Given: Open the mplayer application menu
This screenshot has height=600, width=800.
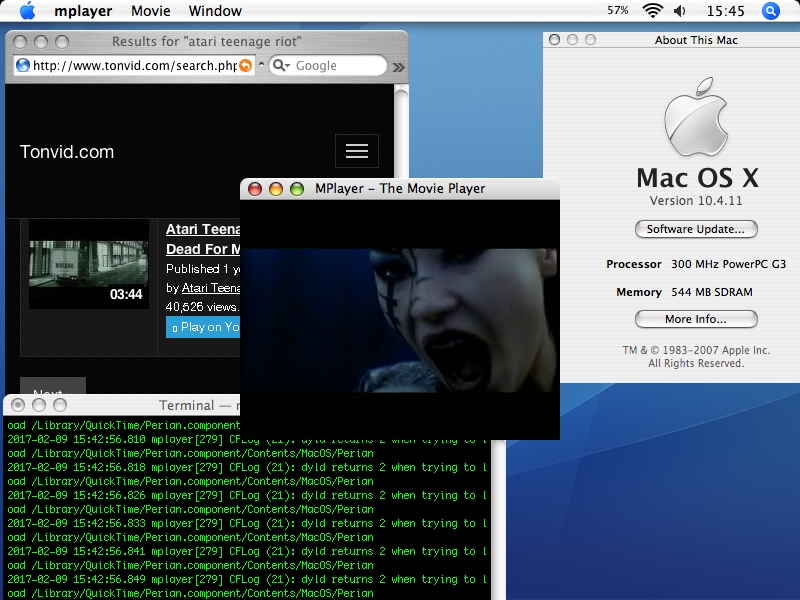Looking at the screenshot, I should click(x=83, y=11).
